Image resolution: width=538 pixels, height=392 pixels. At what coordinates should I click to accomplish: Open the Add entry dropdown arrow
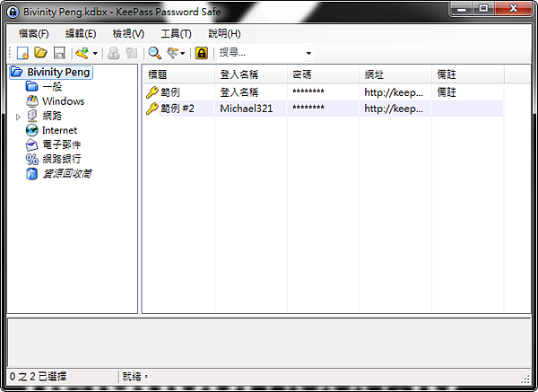click(x=95, y=54)
